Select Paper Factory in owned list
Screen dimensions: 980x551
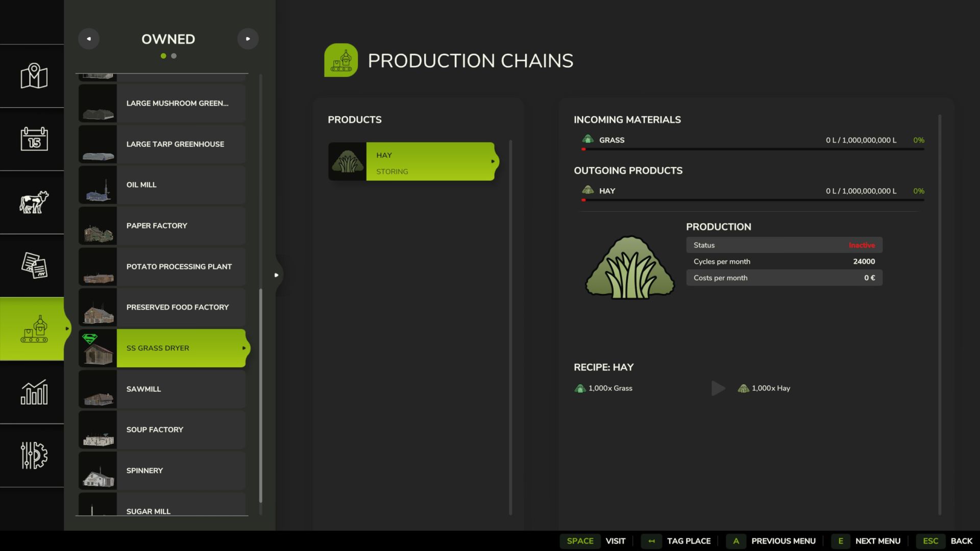[x=162, y=226]
